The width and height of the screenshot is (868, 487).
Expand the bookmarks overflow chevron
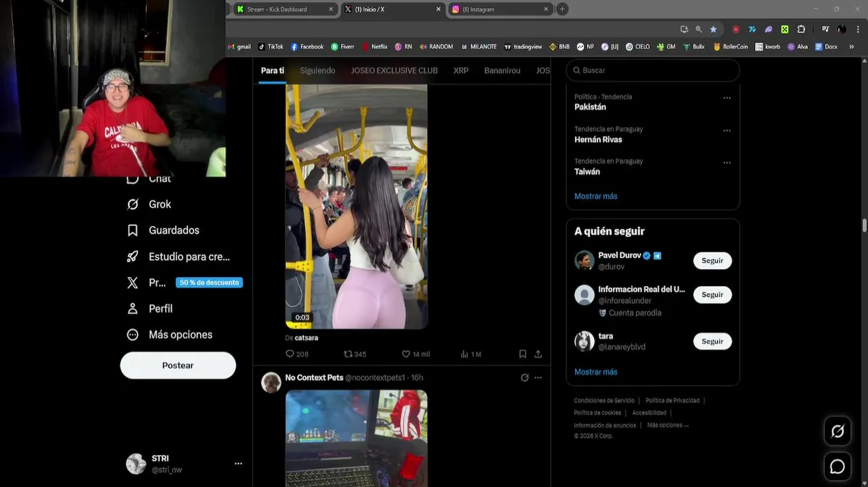click(851, 47)
